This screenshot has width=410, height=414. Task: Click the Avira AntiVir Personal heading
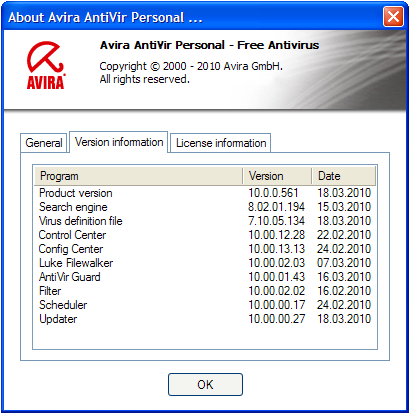[x=209, y=45]
